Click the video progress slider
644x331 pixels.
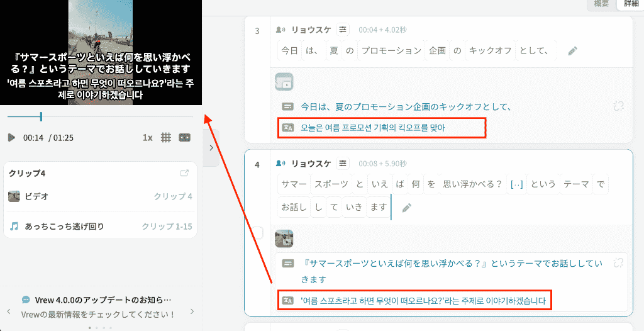tap(100, 117)
